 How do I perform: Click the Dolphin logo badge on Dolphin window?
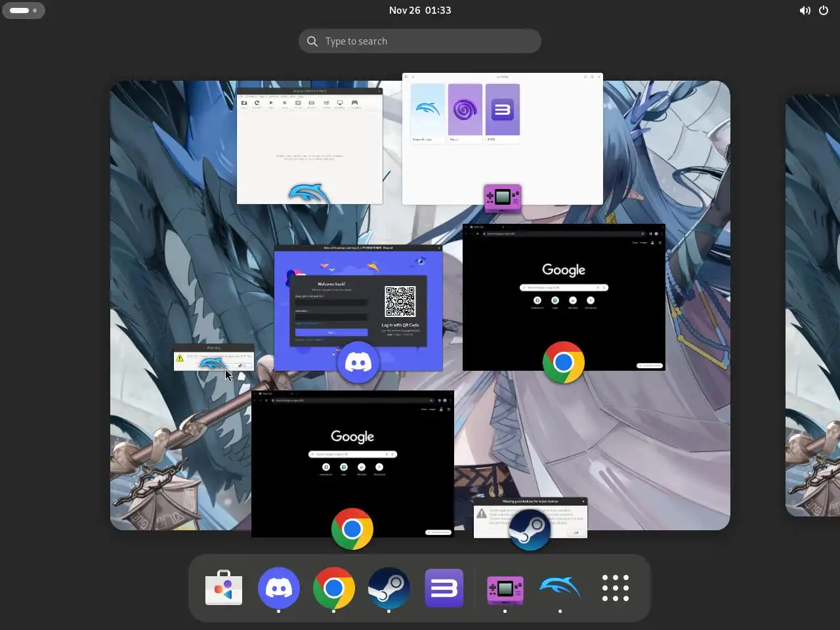(x=310, y=194)
